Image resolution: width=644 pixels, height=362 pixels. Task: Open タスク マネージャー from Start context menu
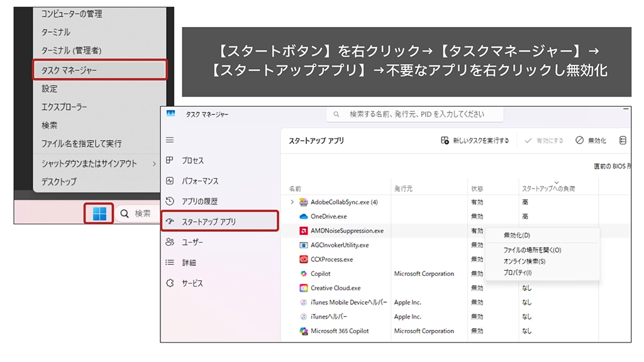point(99,70)
